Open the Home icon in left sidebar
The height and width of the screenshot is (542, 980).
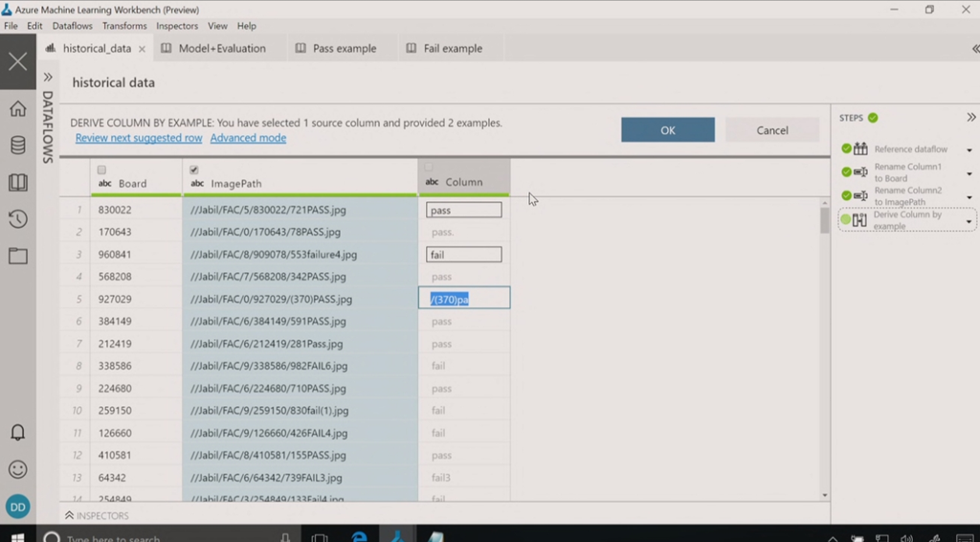click(17, 108)
